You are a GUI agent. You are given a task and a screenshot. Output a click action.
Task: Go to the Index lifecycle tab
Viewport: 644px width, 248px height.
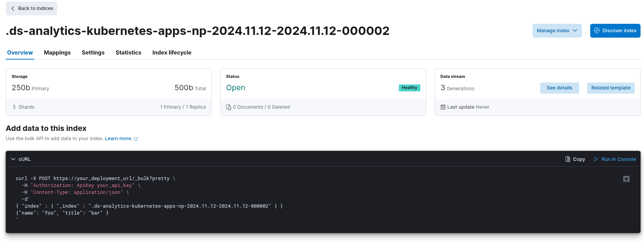click(x=172, y=53)
